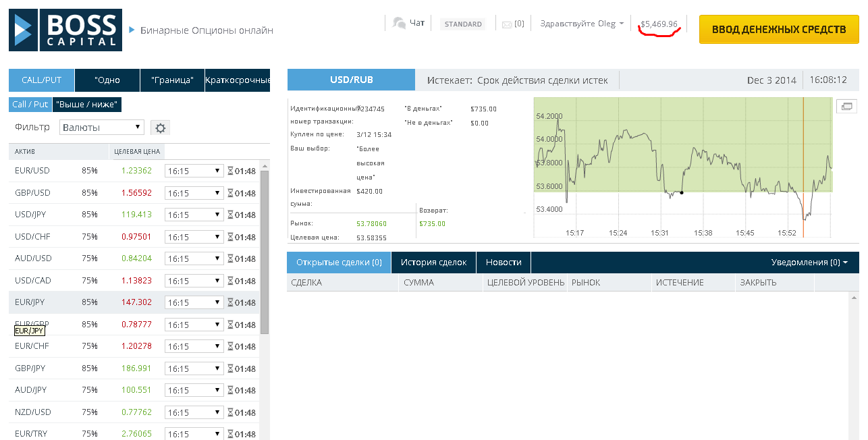
Task: Toggle the Call / Put sub-mode
Action: [30, 105]
